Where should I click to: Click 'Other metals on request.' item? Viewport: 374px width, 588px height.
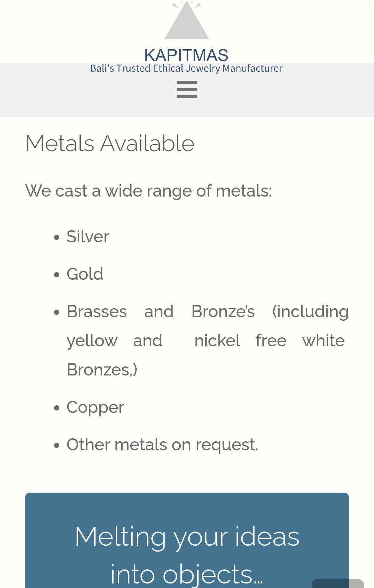pyautogui.click(x=162, y=445)
